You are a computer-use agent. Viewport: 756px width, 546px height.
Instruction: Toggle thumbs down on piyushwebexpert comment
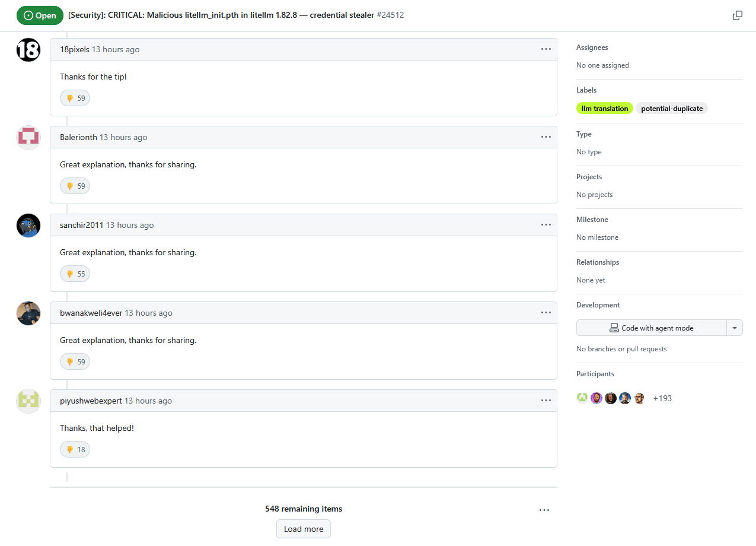click(x=75, y=449)
